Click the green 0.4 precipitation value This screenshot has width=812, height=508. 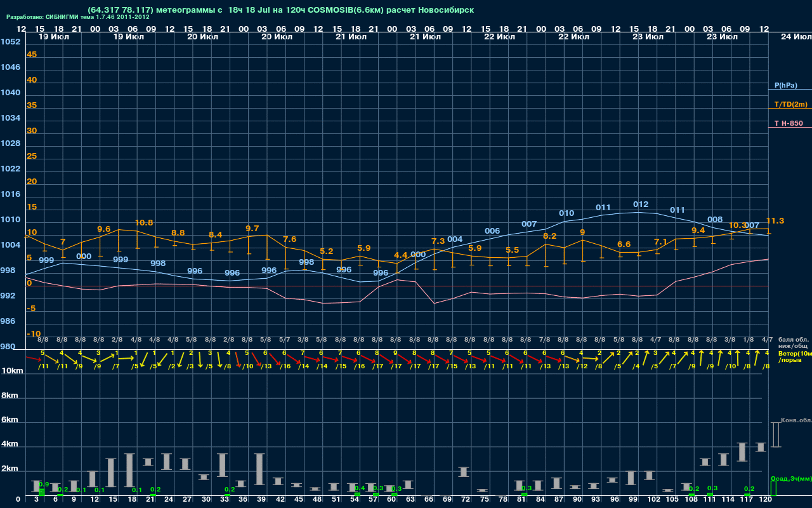pyautogui.click(x=360, y=488)
